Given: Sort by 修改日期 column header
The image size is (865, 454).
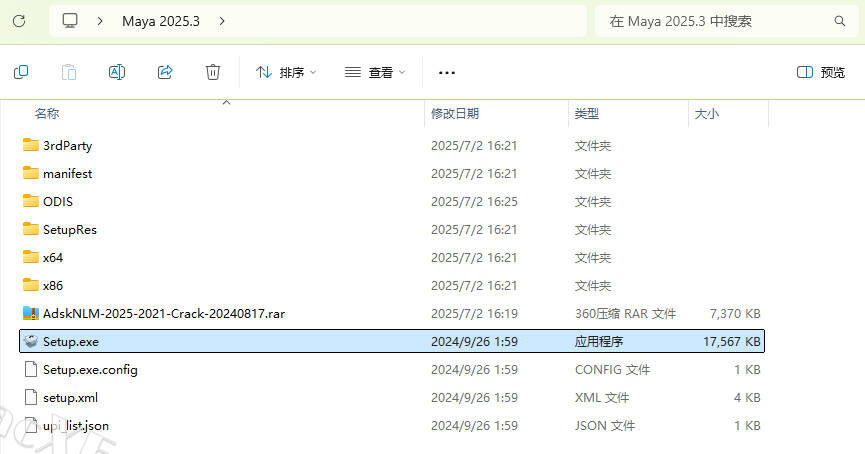Looking at the screenshot, I should (455, 114).
